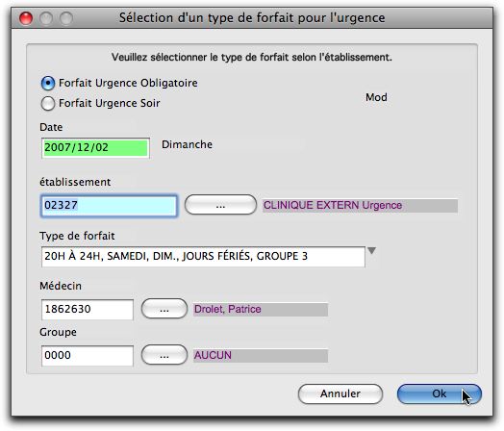The width and height of the screenshot is (504, 431).
Task: Select Forfait Urgence Obligatoire radio button
Action: pos(48,84)
